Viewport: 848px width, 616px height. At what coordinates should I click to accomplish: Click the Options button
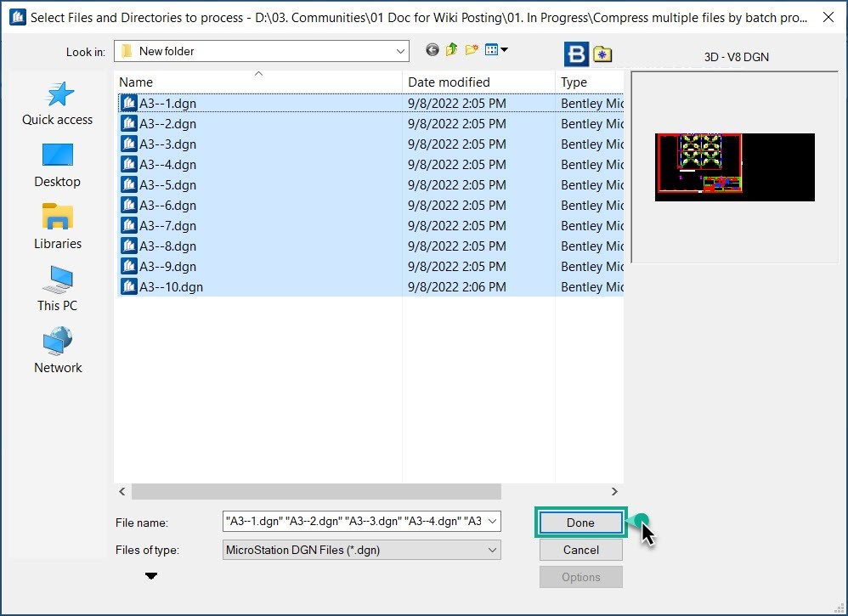point(581,577)
